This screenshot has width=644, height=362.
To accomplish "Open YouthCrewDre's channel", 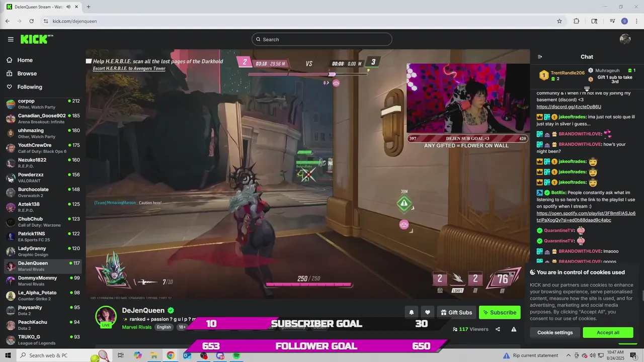I will (x=43, y=148).
